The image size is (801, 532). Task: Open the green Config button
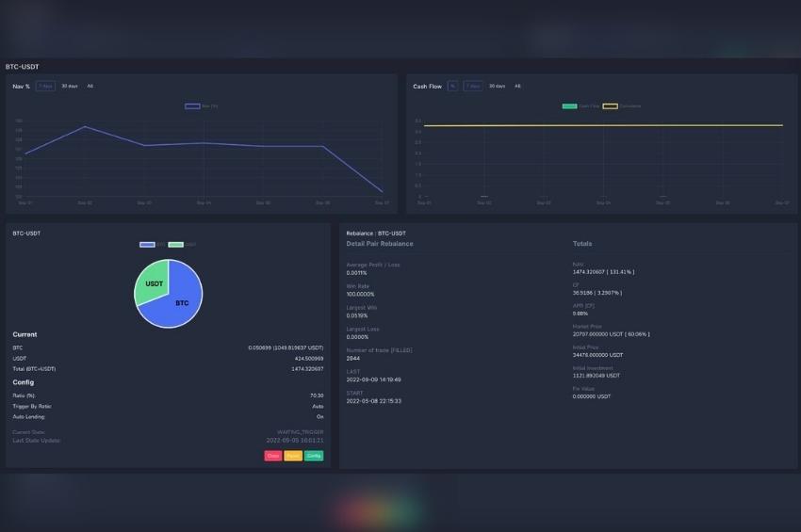coord(314,456)
